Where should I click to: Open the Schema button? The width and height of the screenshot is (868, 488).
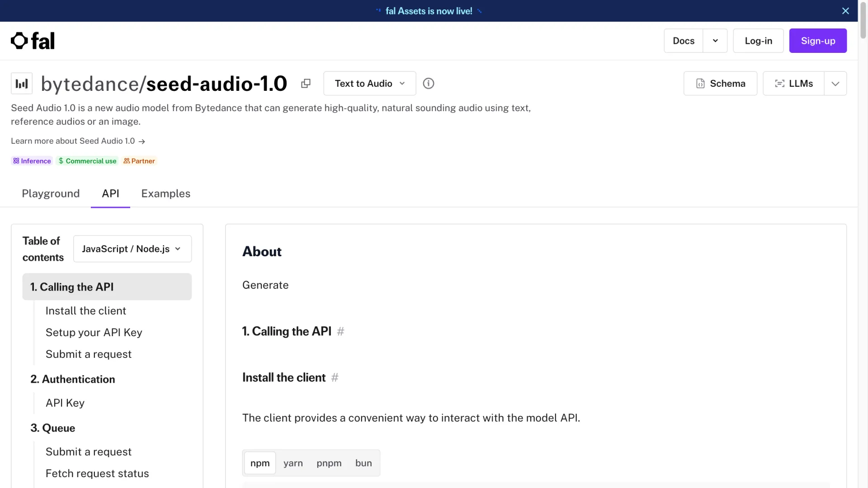pos(720,84)
